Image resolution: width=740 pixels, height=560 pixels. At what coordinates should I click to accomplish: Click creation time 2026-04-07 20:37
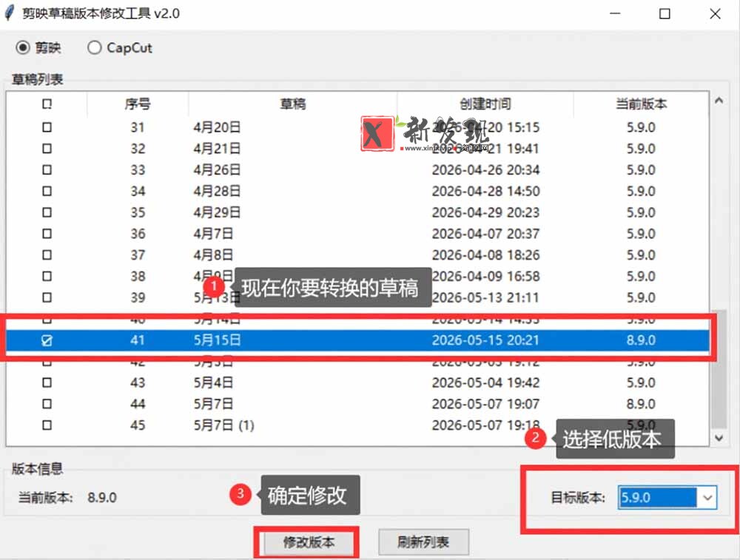[x=485, y=234]
